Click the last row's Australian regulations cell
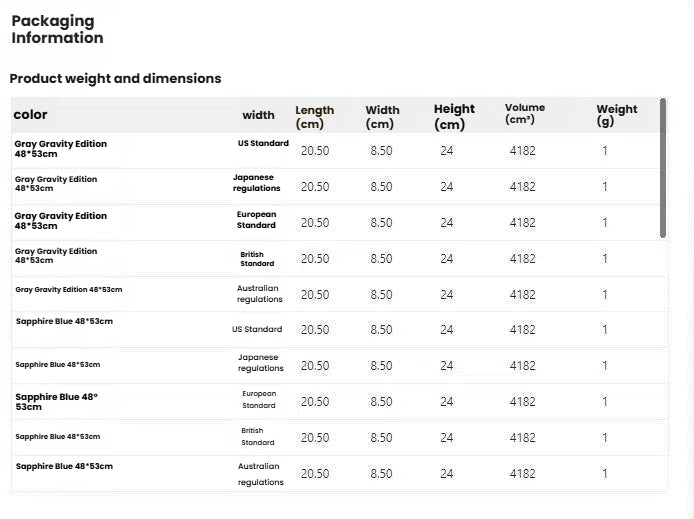This screenshot has height=519, width=694. point(260,474)
